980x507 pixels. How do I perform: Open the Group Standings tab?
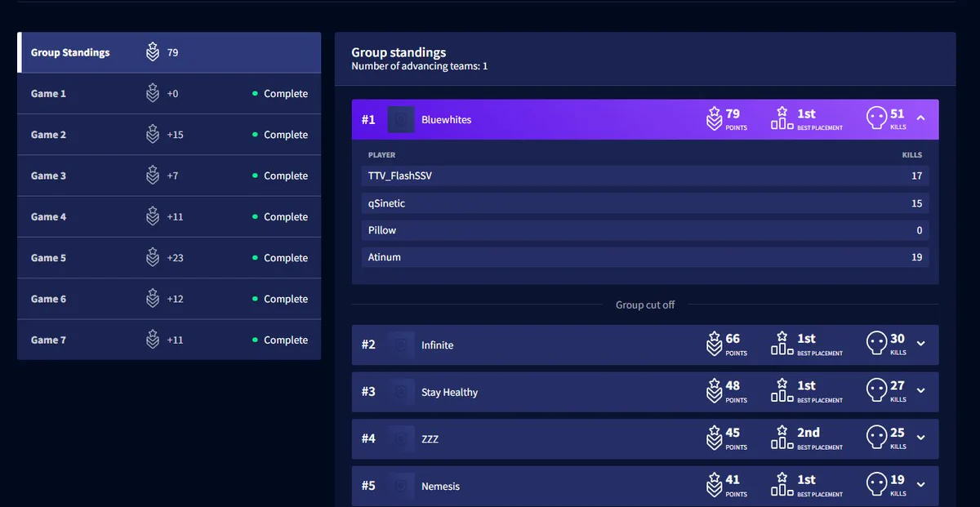click(x=169, y=52)
